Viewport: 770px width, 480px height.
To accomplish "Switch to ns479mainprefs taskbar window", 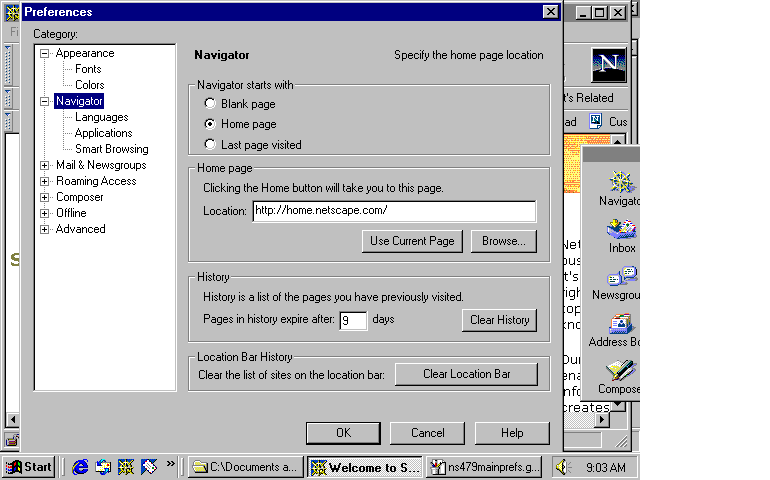I will [x=484, y=467].
